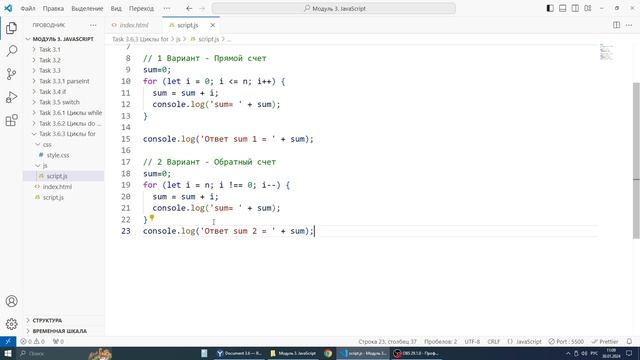Screen dimensions: 640x360
Task: Open the Accounts menu icon
Action: (x=11, y=301)
